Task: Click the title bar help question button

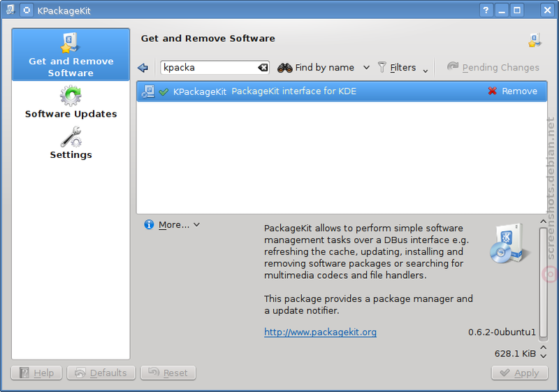Action: point(486,10)
